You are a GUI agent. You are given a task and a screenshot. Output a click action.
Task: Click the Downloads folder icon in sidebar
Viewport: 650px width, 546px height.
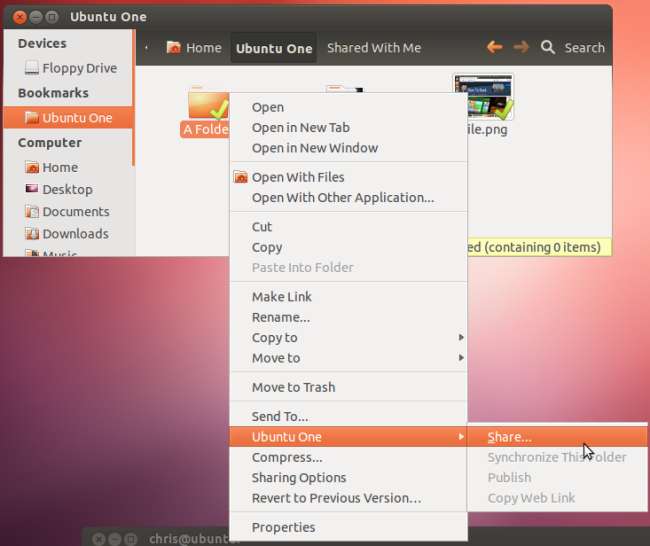click(x=32, y=233)
